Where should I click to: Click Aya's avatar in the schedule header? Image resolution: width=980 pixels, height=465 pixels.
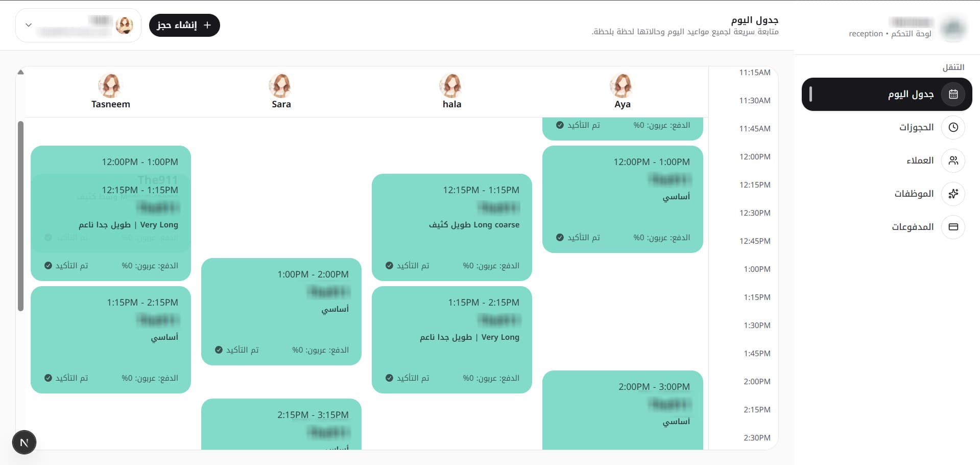point(622,85)
